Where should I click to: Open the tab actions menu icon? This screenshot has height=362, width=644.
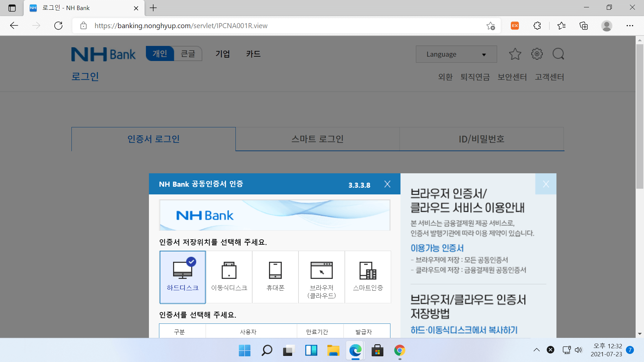(12, 8)
